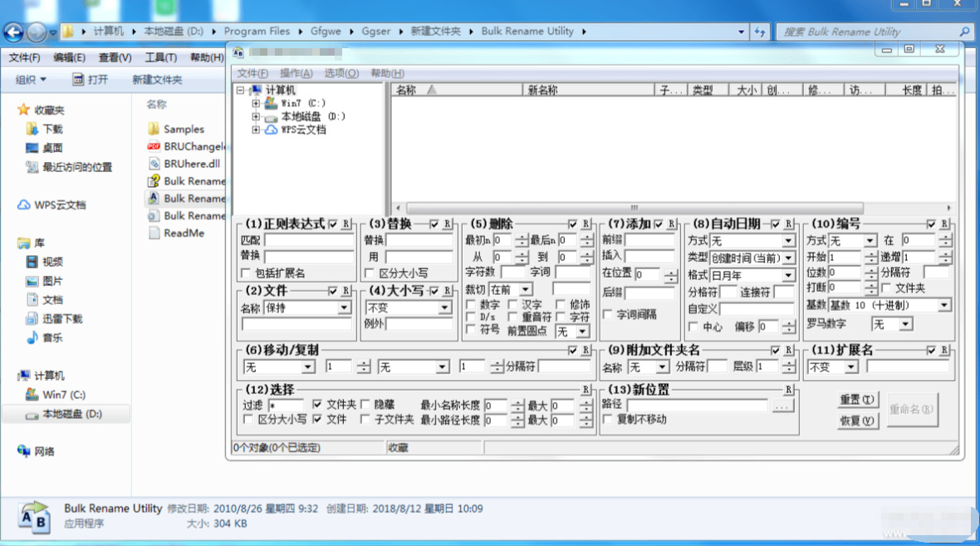Toggle the 中心 checkbox in 自动日期 section
This screenshot has width=980, height=546.
coord(693,327)
